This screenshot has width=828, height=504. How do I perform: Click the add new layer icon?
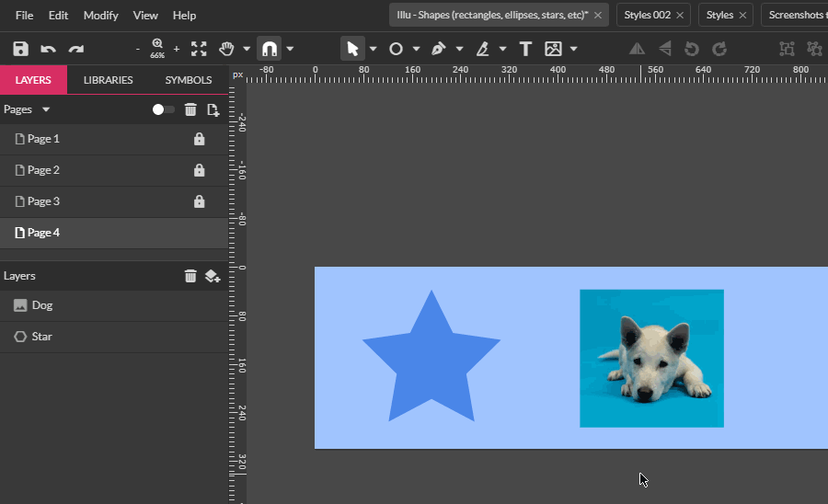pyautogui.click(x=213, y=276)
